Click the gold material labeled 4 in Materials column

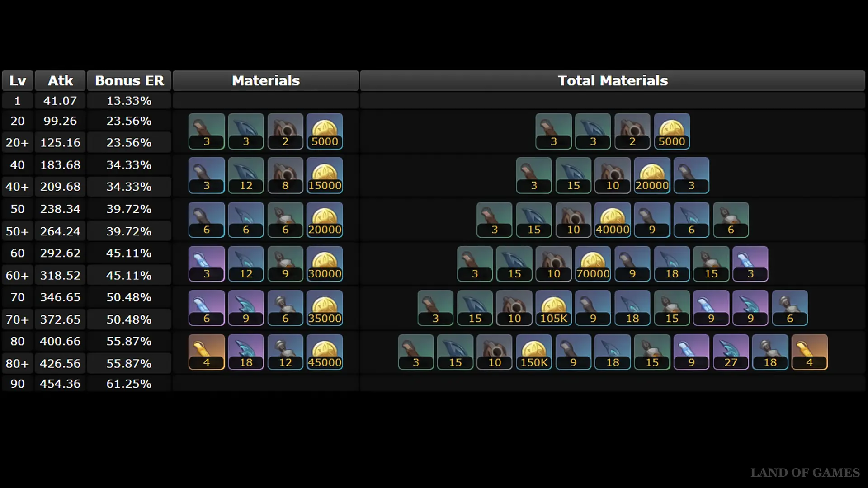(207, 352)
